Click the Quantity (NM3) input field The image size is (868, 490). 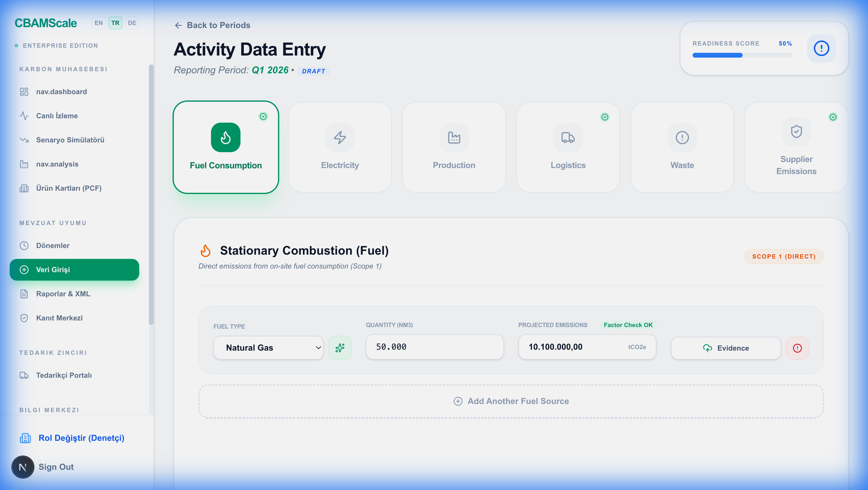(434, 347)
